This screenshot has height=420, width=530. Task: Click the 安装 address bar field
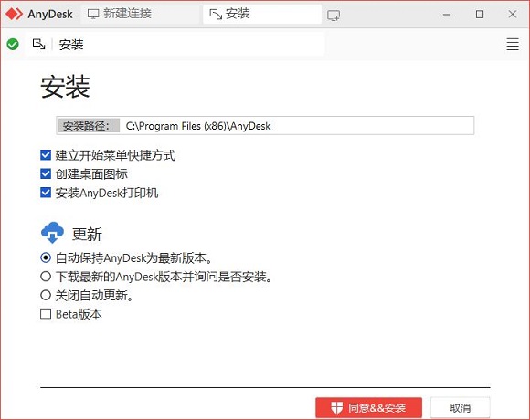(x=175, y=44)
